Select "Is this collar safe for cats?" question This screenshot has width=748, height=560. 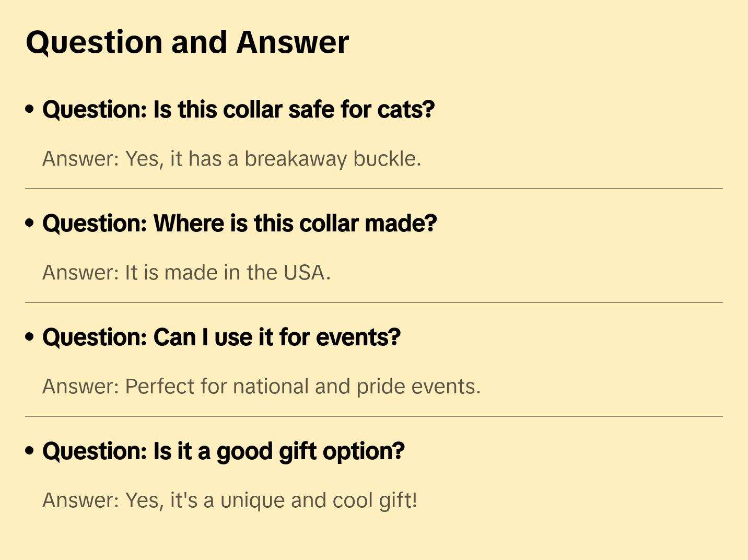(x=239, y=110)
